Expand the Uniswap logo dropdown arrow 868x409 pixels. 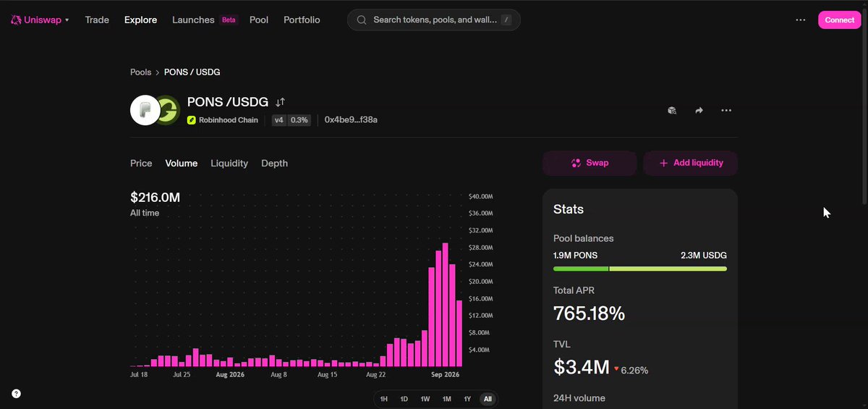coord(67,20)
